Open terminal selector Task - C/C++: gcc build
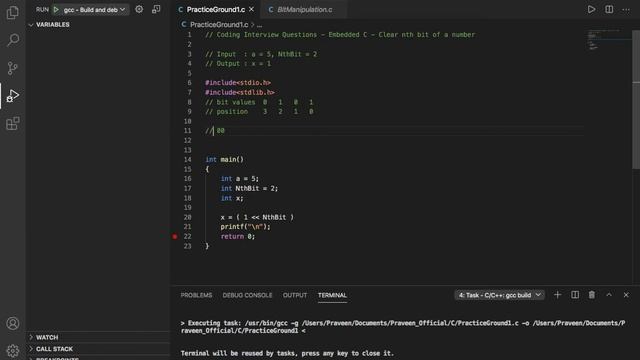 coord(500,295)
